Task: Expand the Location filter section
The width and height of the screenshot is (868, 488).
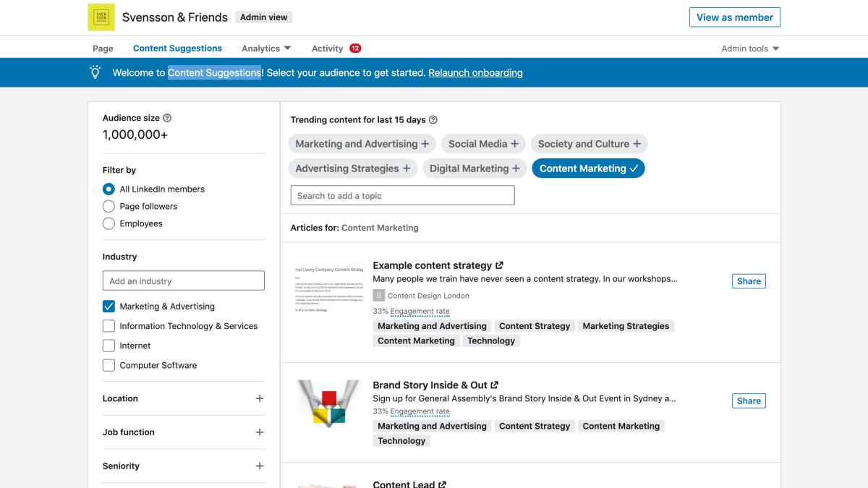Action: click(260, 398)
